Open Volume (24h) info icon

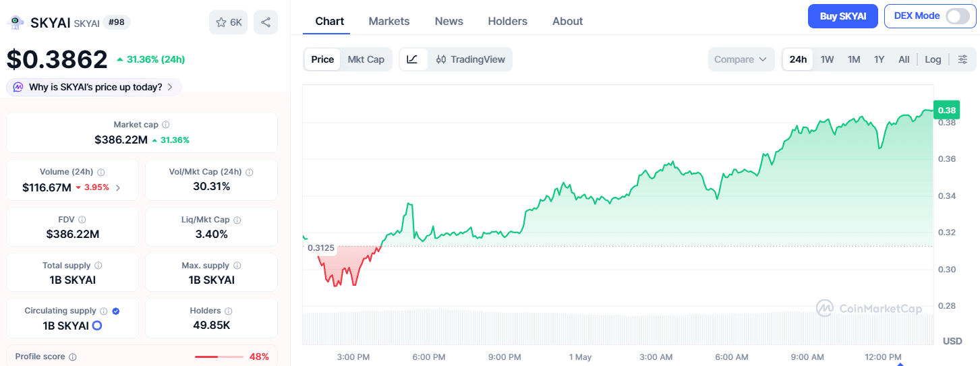pyautogui.click(x=101, y=172)
